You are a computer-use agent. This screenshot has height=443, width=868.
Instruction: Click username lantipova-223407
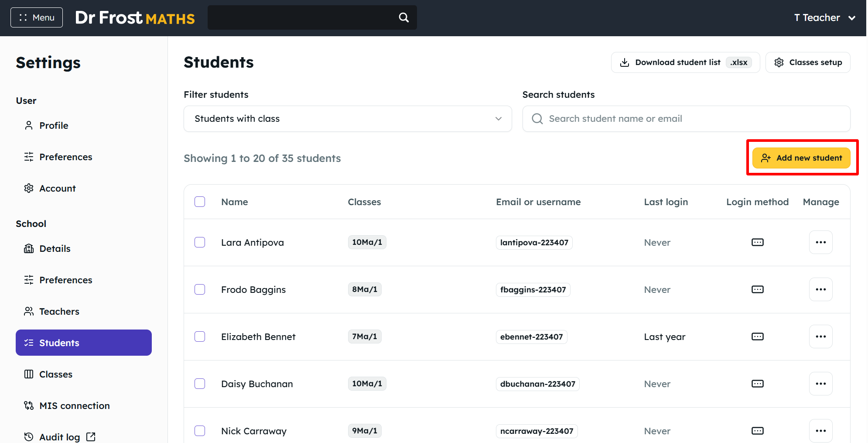[534, 243]
